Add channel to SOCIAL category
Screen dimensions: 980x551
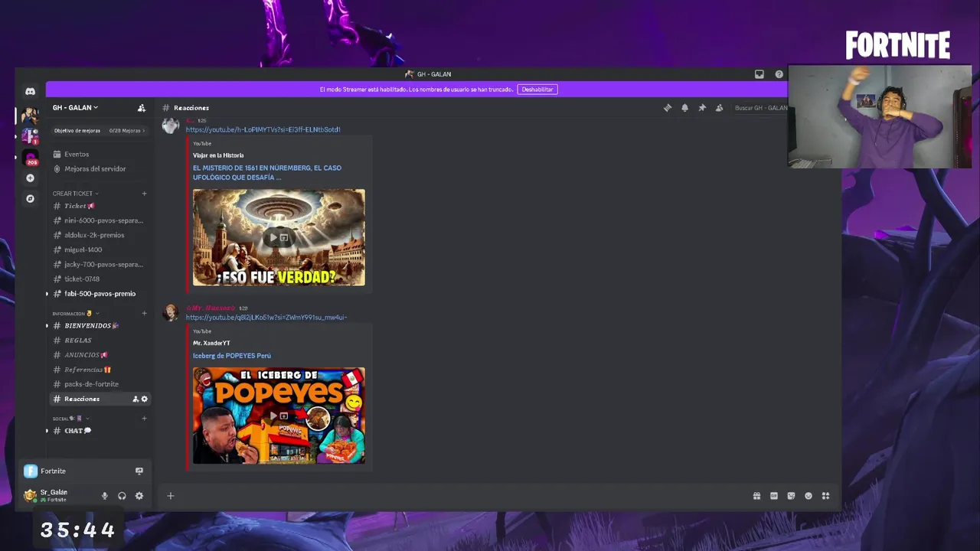click(x=144, y=419)
